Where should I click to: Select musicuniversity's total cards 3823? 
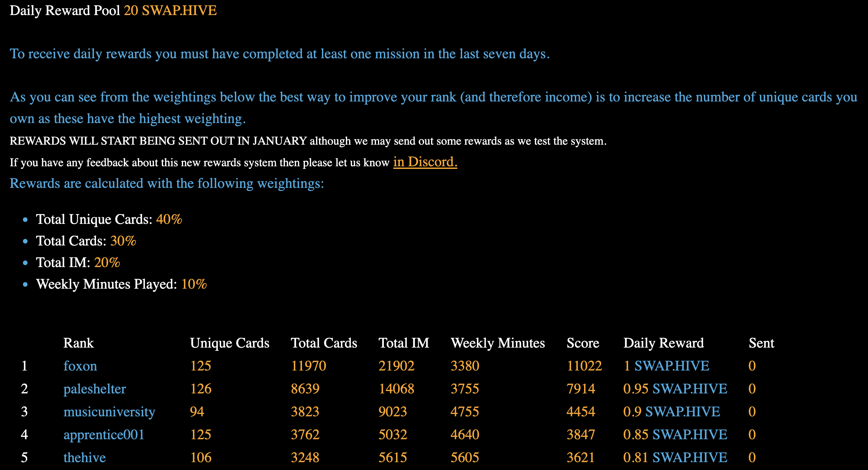pos(305,412)
